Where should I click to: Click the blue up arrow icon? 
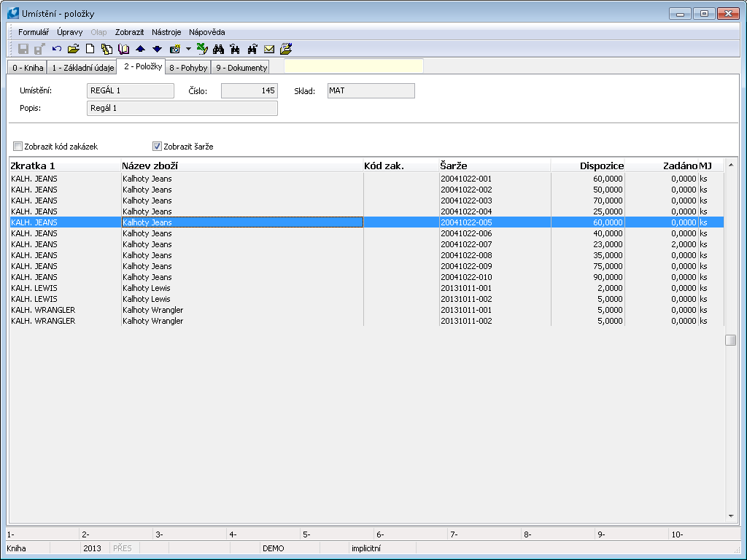pos(141,49)
